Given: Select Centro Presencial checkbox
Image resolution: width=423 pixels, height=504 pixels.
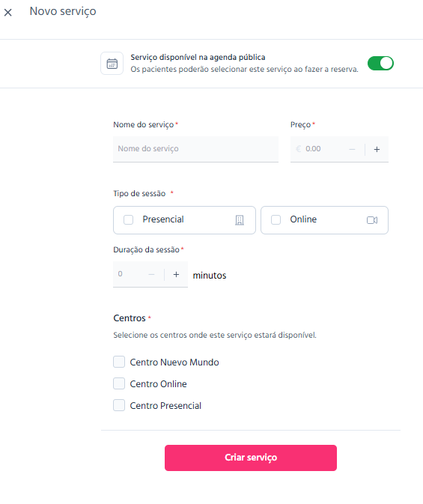Looking at the screenshot, I should 119,405.
